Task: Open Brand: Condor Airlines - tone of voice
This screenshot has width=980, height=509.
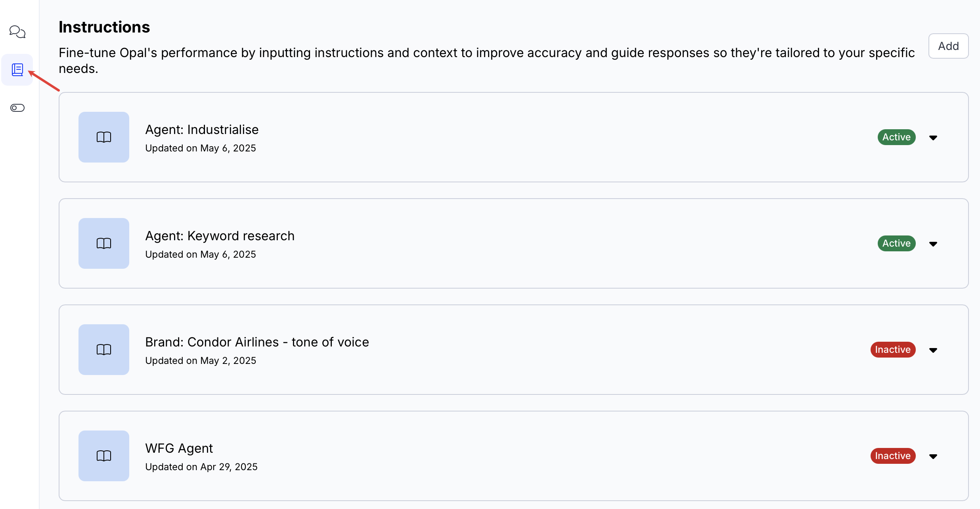Action: (257, 342)
